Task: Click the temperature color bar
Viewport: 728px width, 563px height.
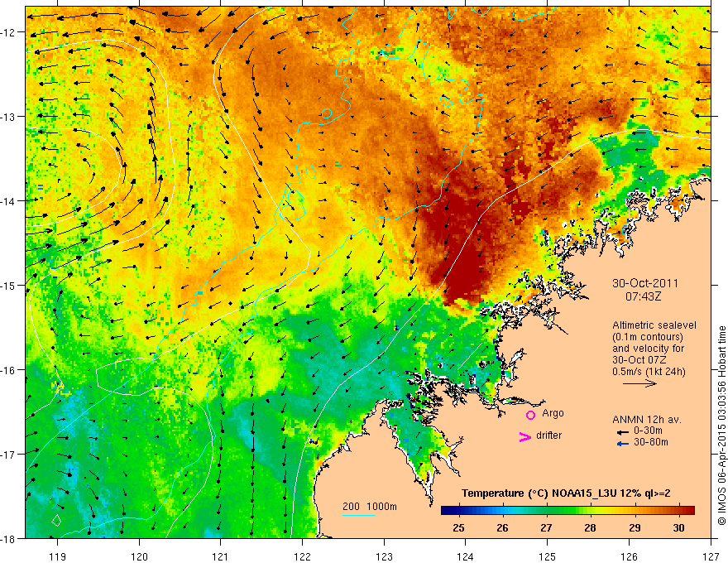Action: [x=568, y=511]
